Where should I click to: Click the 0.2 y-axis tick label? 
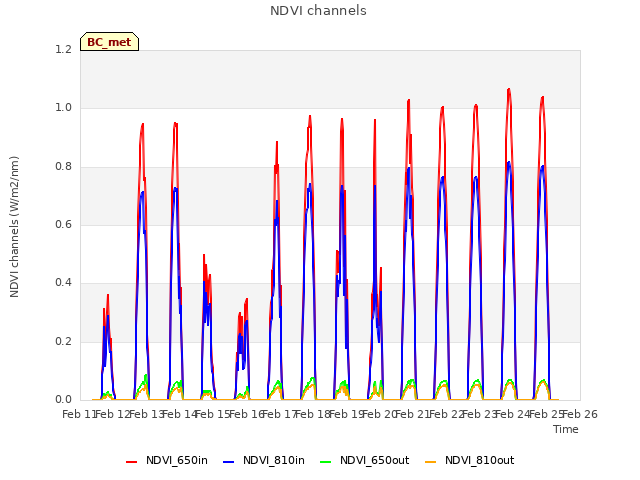[63, 341]
